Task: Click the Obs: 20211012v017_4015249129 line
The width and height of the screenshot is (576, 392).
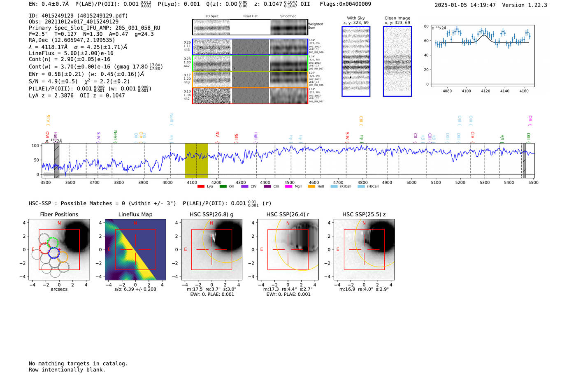Action: pyautogui.click(x=74, y=21)
